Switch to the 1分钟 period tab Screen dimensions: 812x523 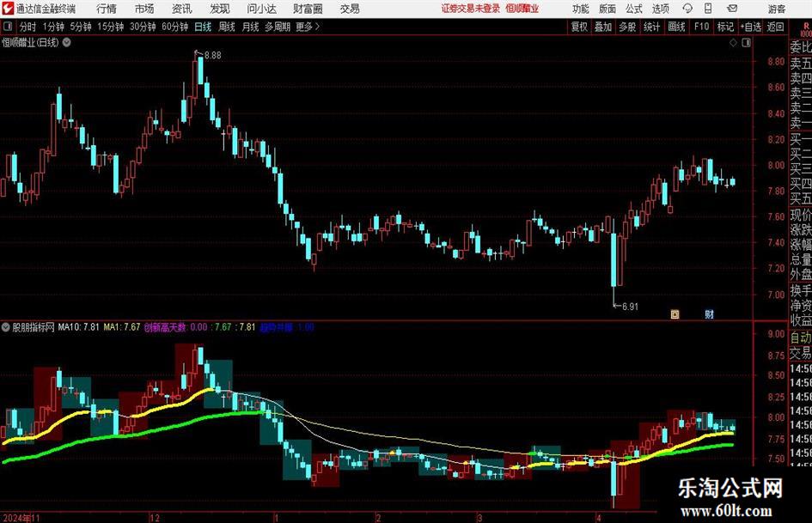[53, 27]
